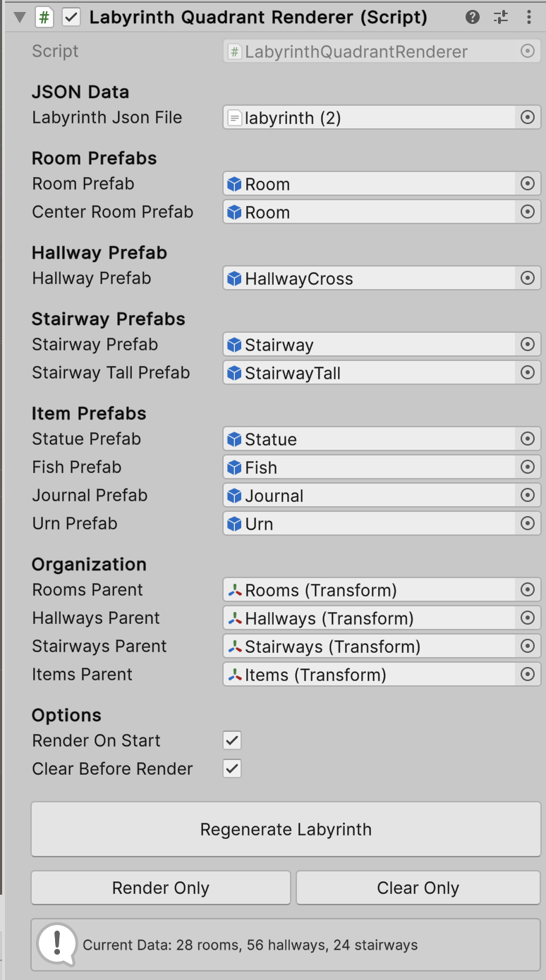Click the C# script icon in the header
Screen dimensions: 546x980
[x=43, y=17]
